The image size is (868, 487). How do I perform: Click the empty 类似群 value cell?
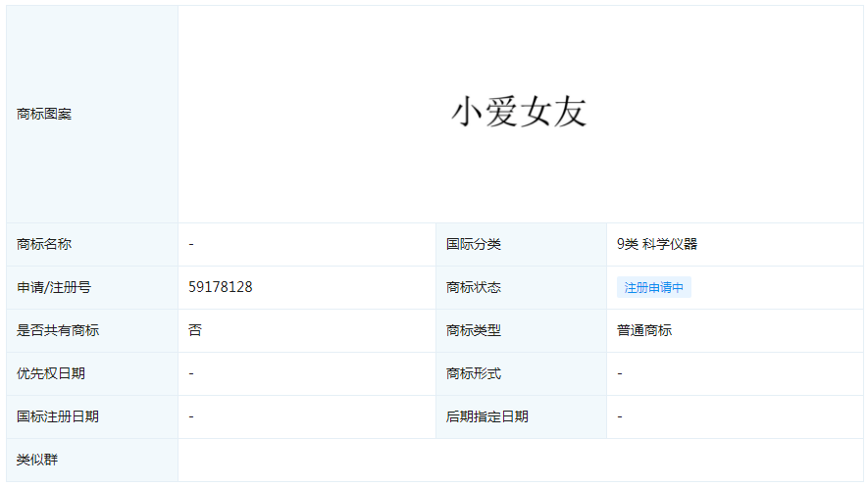521,460
